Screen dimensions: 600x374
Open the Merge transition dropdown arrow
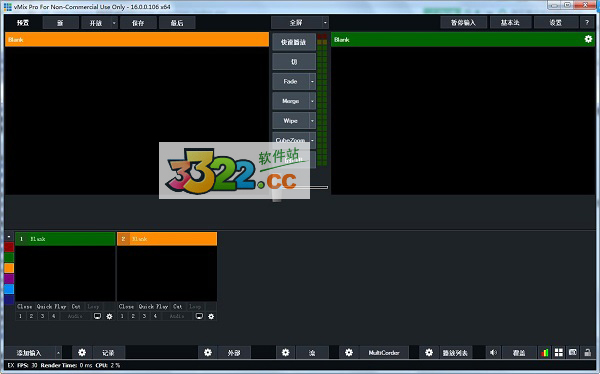tap(312, 101)
